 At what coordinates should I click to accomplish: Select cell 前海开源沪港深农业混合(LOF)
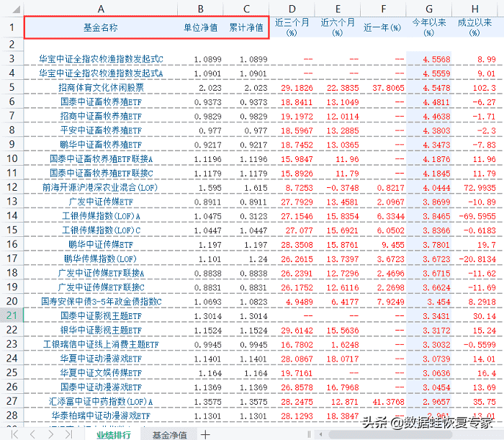101,187
